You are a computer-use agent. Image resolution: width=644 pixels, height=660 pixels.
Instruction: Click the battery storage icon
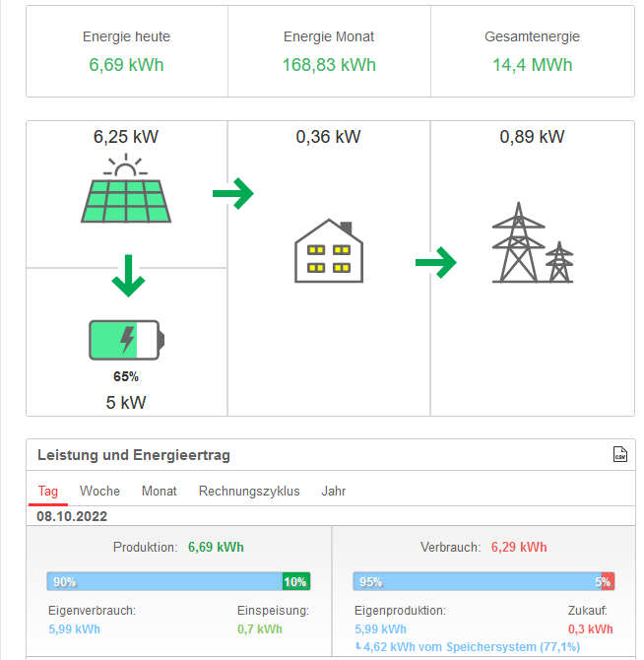click(126, 340)
